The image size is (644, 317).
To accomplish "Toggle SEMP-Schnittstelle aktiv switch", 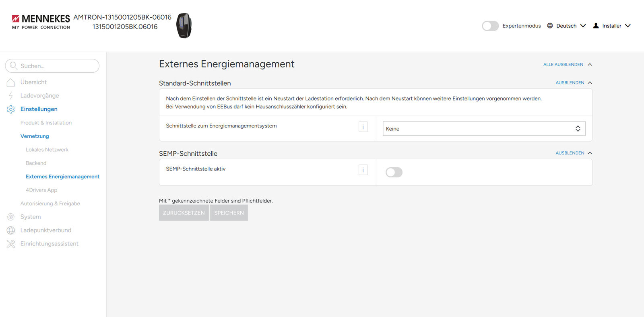I will (394, 172).
